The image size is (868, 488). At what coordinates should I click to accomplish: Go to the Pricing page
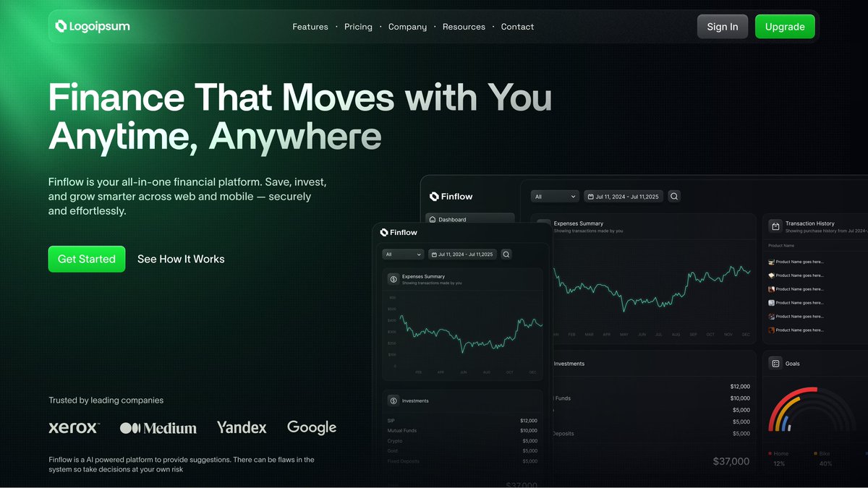[x=358, y=27]
